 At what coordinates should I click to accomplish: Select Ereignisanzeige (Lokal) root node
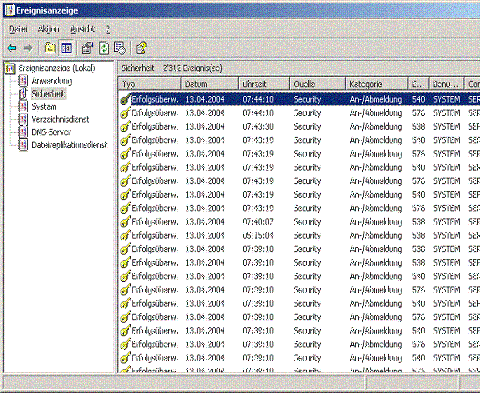point(57,68)
